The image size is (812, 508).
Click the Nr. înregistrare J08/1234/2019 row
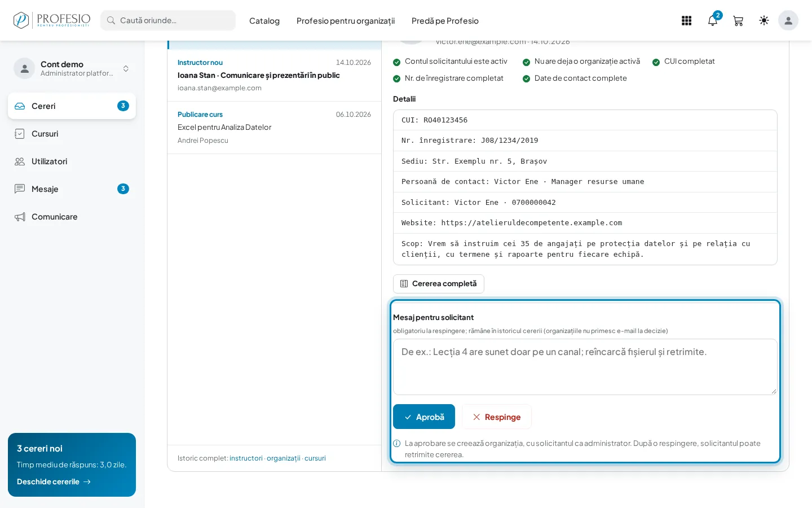585,141
